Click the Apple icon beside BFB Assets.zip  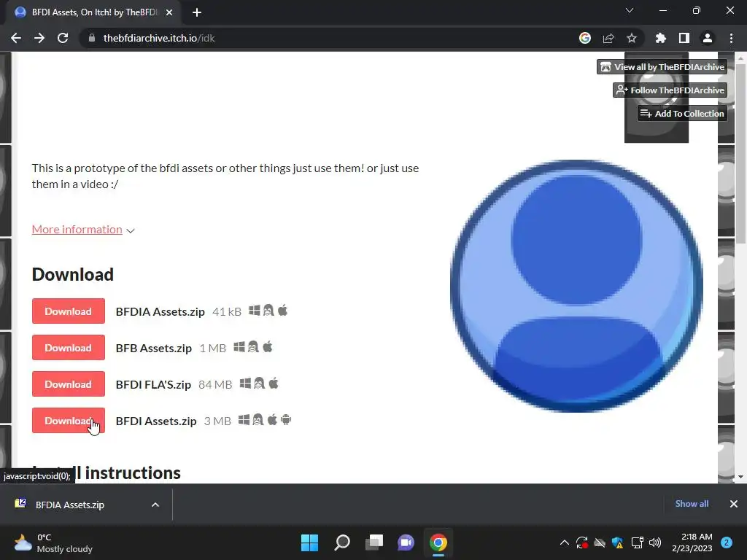[x=267, y=346]
